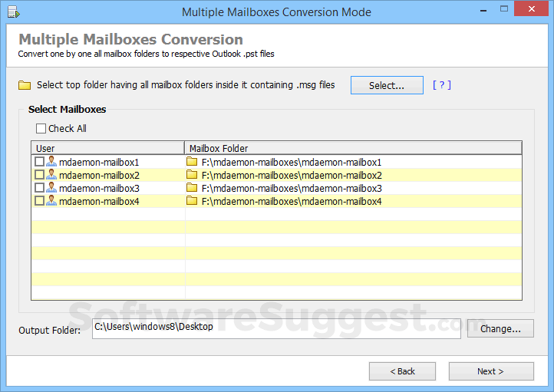Click the Mailbox Folder column header
The image size is (554, 392).
click(353, 148)
